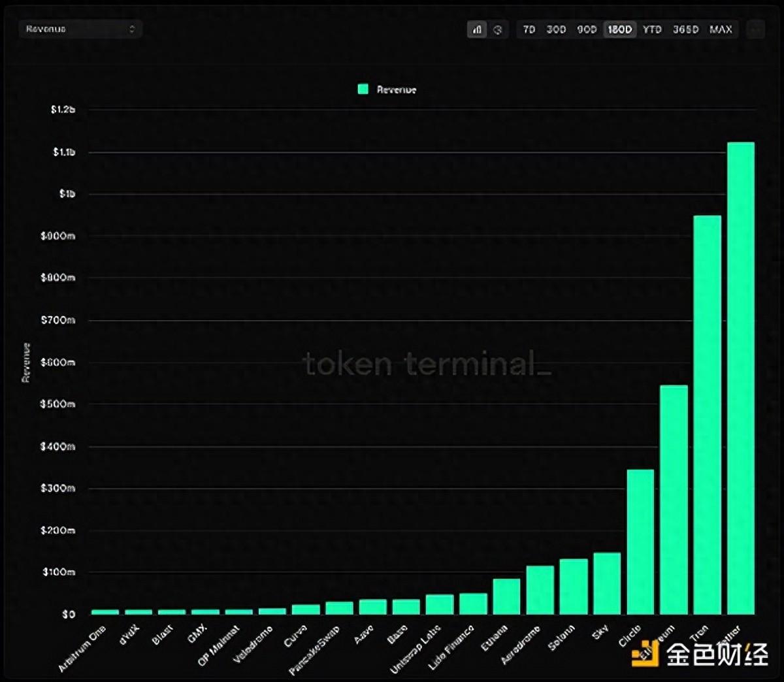Click the Revenue legend label
The width and height of the screenshot is (784, 682).
coord(397,89)
